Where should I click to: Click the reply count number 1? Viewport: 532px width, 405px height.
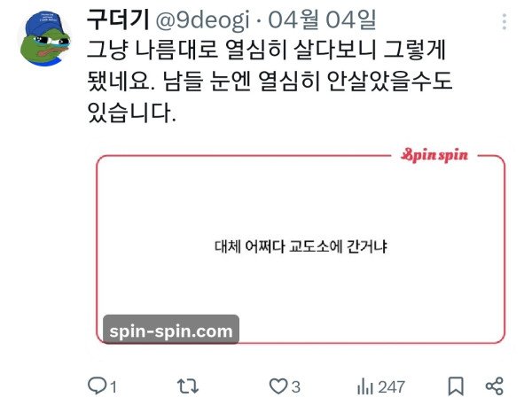[113, 387]
